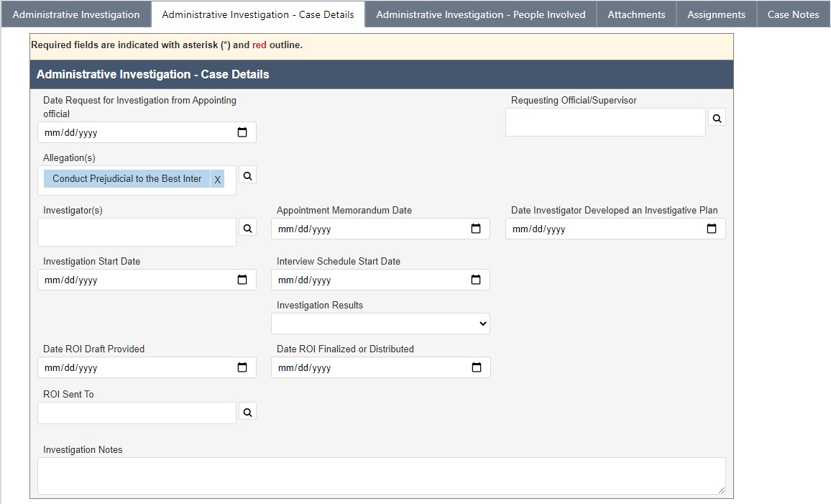Open ROI Sent To lookup search
831x504 pixels.
247,412
